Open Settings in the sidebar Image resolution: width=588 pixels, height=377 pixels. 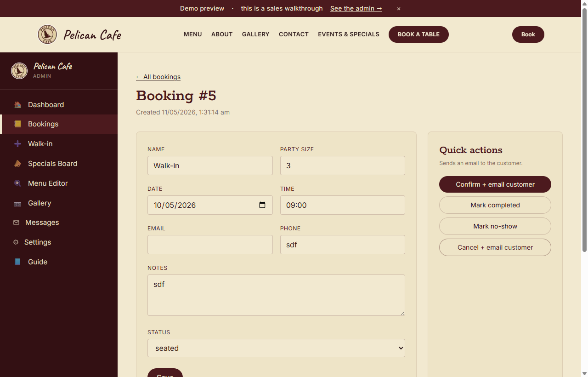tap(59, 242)
